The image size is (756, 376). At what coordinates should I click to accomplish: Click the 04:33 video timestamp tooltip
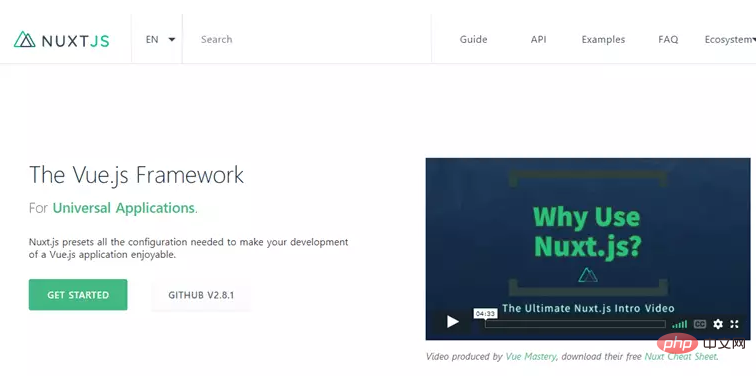pyautogui.click(x=485, y=314)
